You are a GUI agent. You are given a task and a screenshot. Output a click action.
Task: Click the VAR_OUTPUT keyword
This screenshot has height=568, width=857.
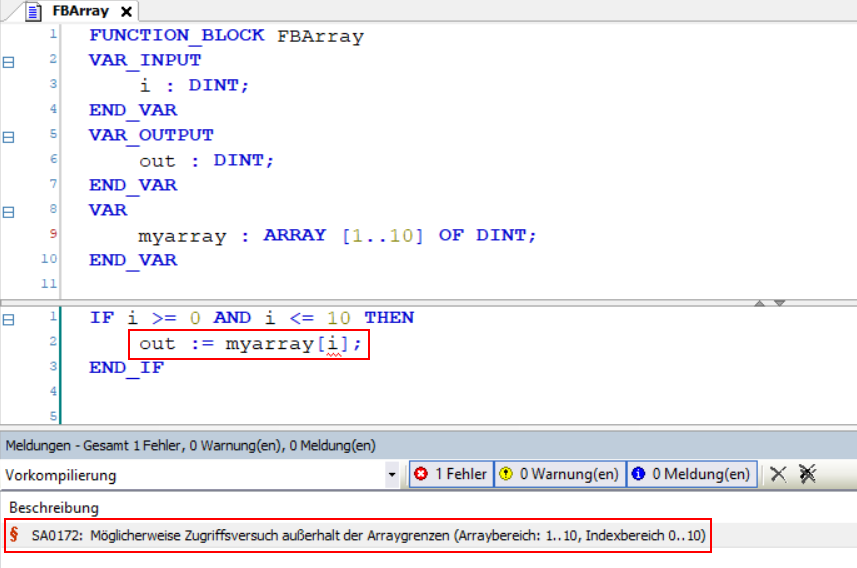point(151,135)
